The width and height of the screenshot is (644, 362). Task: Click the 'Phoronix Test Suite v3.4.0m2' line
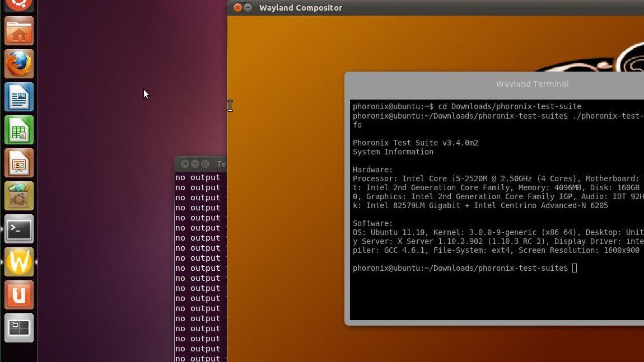coord(415,143)
